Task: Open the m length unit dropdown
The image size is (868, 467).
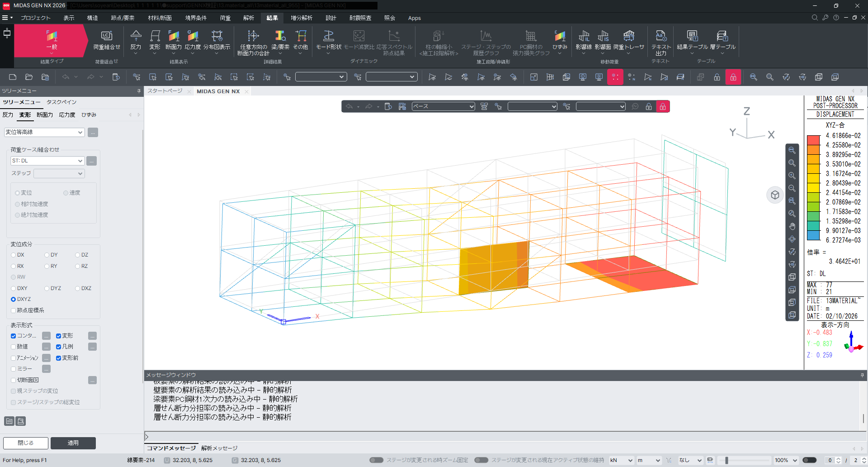Action: [x=649, y=460]
